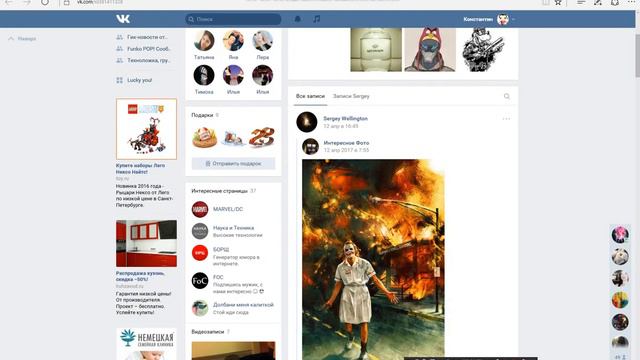This screenshot has width=640, height=360.
Task: Open the Немецкая клиника ad banner
Action: coord(147,344)
